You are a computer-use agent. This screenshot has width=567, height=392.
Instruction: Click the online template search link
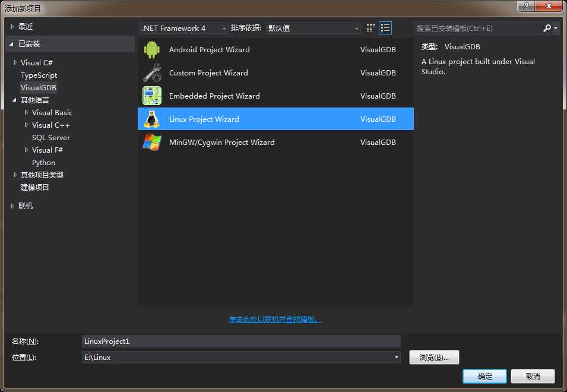point(275,320)
